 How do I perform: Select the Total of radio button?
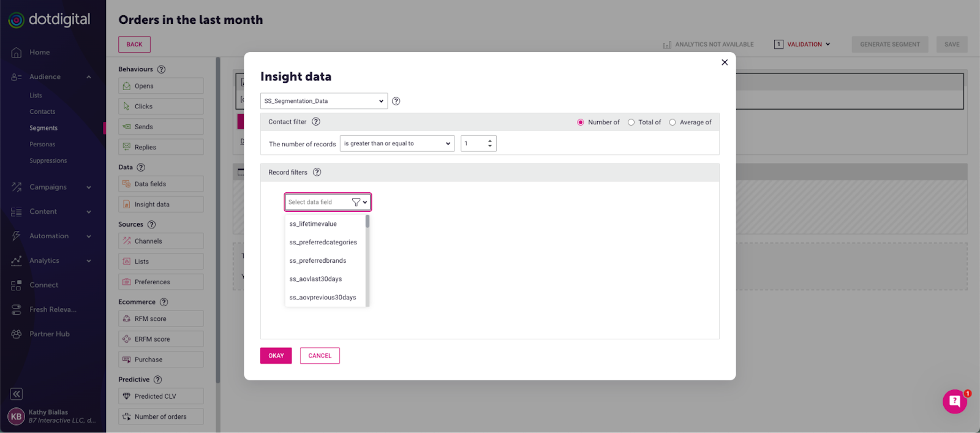click(x=631, y=122)
